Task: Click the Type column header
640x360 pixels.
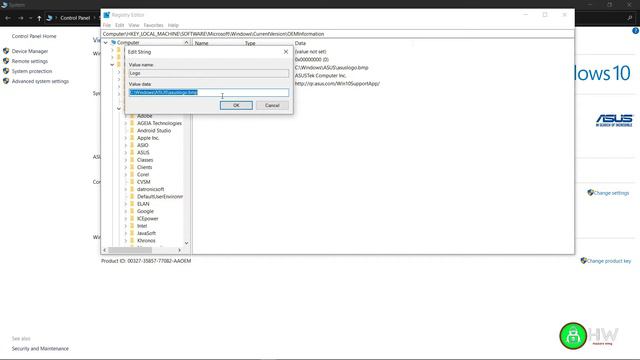Action: (250, 43)
